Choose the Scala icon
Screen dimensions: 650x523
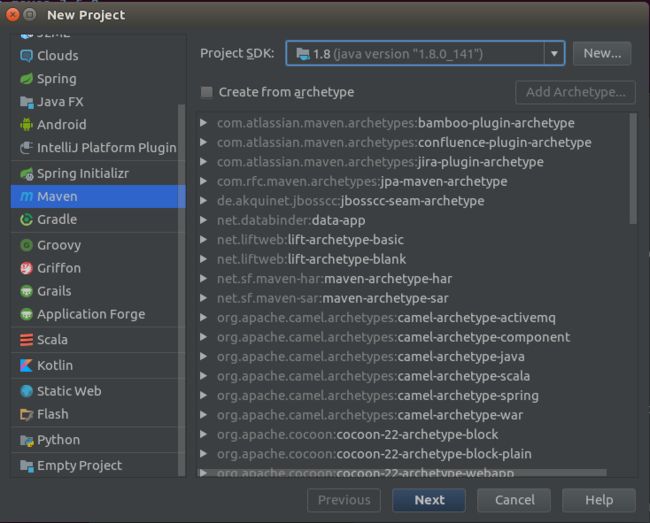[26, 340]
